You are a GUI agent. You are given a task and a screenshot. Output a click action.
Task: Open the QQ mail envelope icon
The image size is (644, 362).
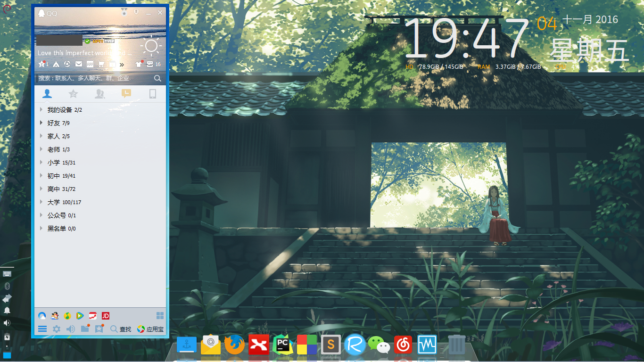tap(79, 64)
